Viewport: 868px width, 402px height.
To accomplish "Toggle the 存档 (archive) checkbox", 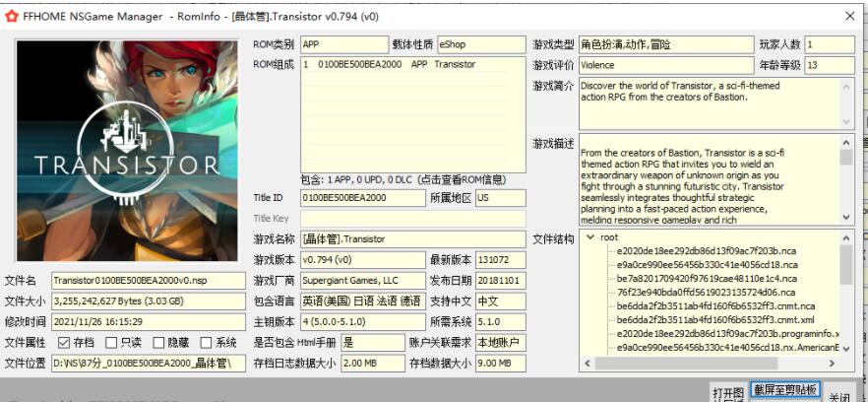I will click(63, 343).
